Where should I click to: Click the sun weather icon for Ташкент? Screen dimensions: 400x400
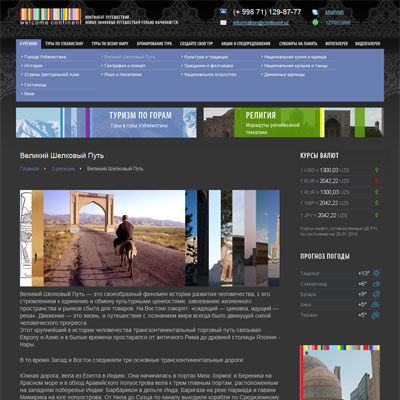coord(376,273)
